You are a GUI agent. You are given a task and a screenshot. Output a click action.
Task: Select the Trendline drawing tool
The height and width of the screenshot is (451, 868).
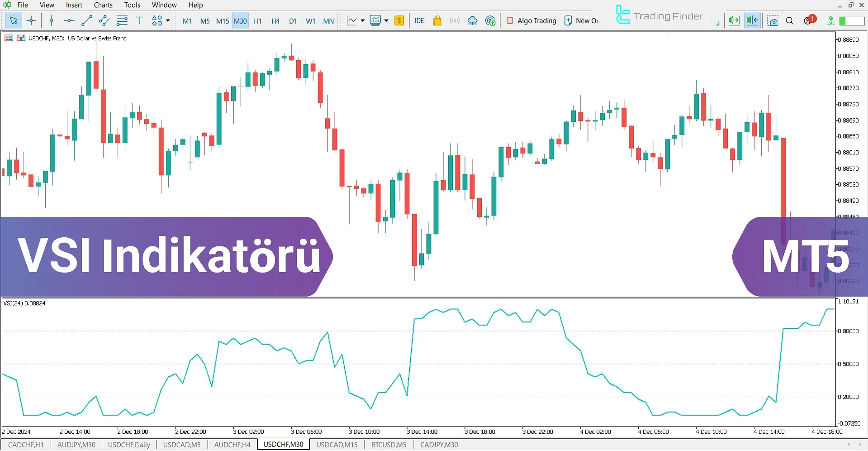pos(86,20)
